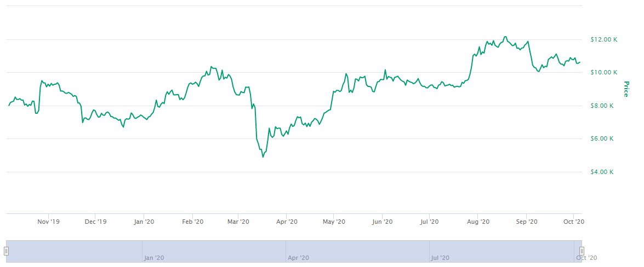Click the $4.00 K price axis label
This screenshot has height=267, width=644.
(x=602, y=172)
